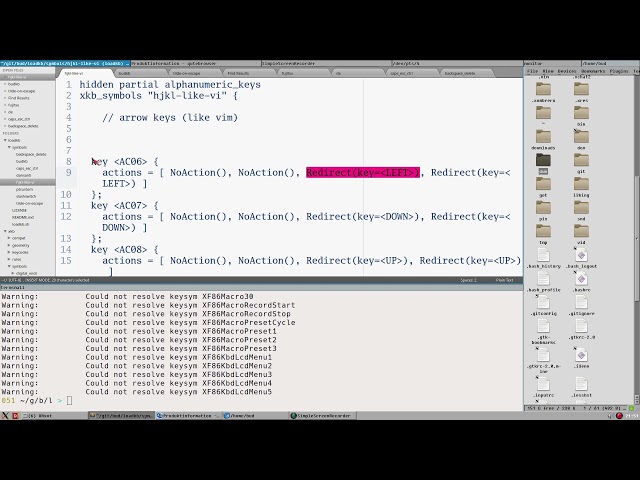Switch to the backspace_delete editor tab
640x480 pixels.
466,73
